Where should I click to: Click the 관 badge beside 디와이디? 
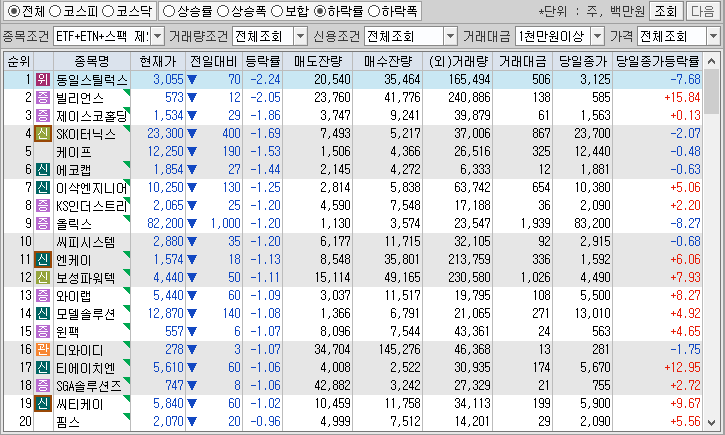43,350
